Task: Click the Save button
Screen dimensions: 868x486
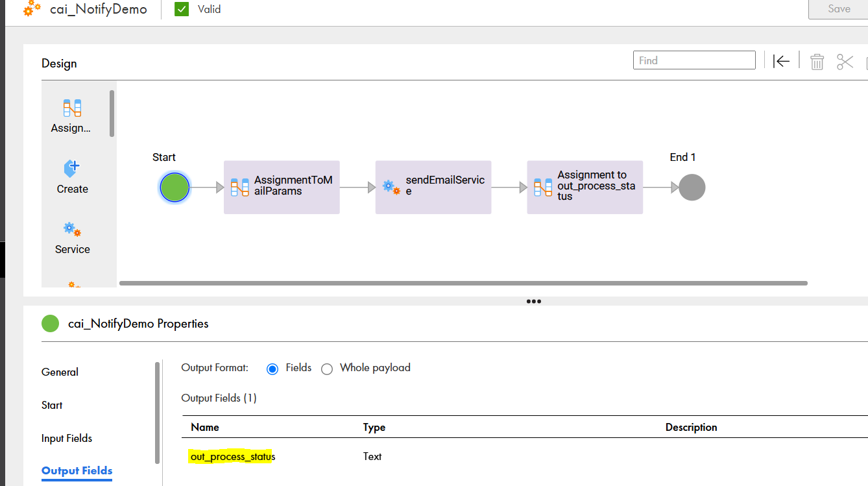Action: [838, 9]
